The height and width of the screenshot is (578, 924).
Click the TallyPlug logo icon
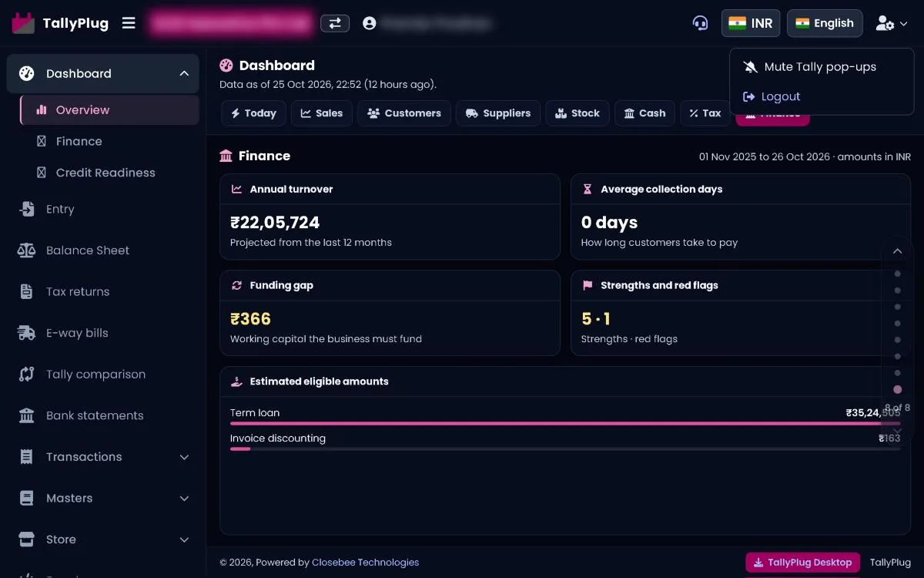[x=23, y=23]
